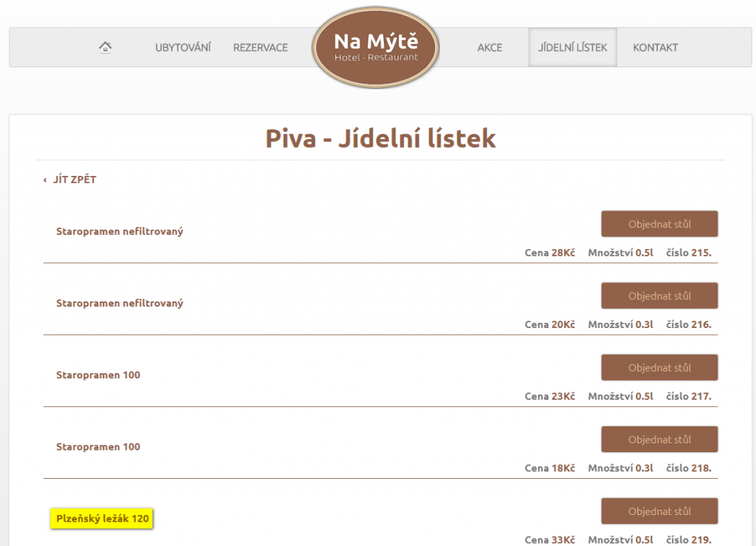Order table for item číslo 216

click(659, 296)
